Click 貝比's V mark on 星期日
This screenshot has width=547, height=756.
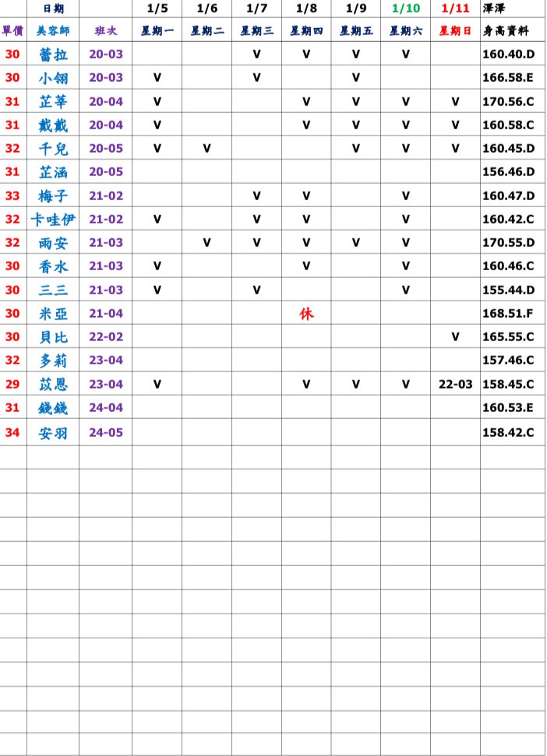455,337
